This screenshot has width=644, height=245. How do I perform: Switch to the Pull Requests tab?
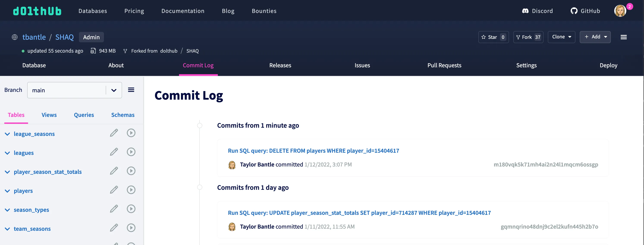[x=445, y=65]
